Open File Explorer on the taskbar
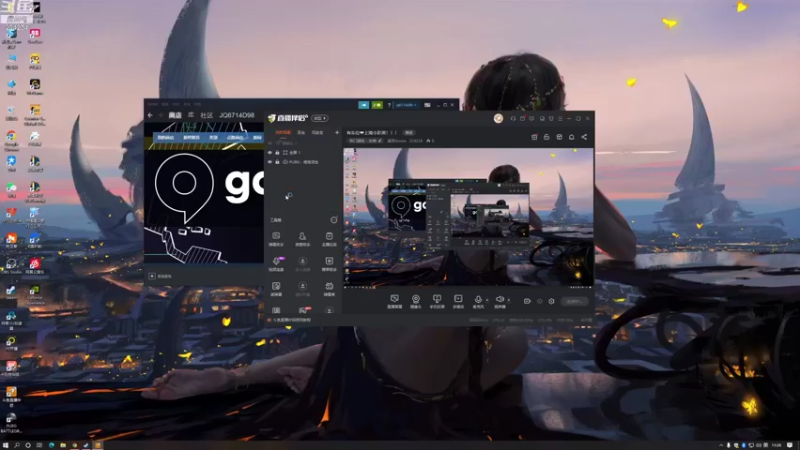Viewport: 800px width, 450px height. point(63,445)
